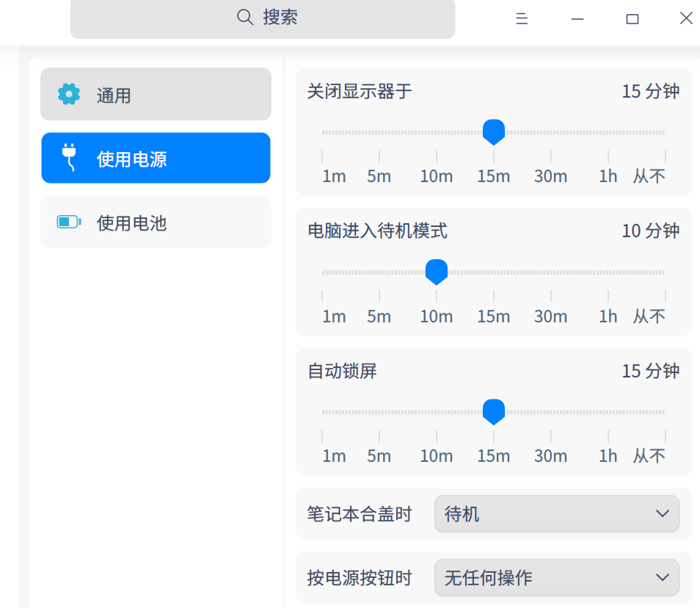The image size is (700, 608).
Task: Minimize the settings window
Action: (577, 19)
